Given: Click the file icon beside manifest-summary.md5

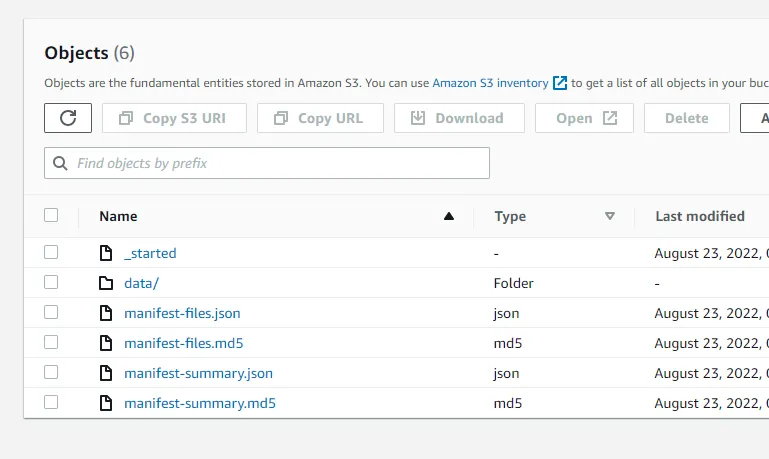Looking at the screenshot, I should (106, 403).
